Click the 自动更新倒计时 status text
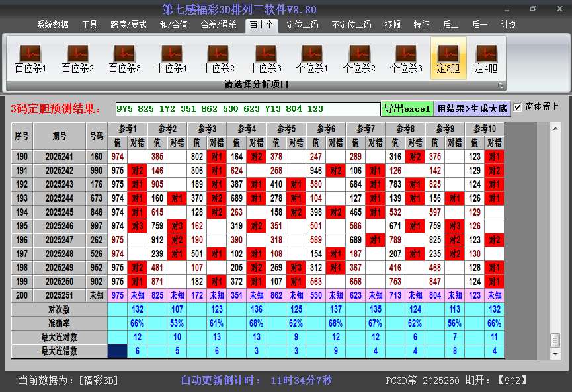 click(257, 380)
